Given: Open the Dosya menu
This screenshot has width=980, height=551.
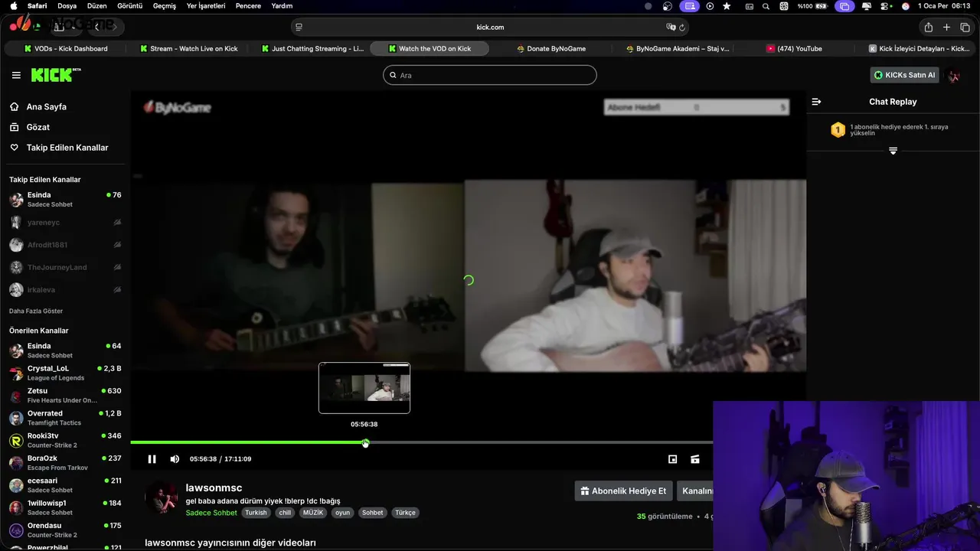Looking at the screenshot, I should pos(67,5).
